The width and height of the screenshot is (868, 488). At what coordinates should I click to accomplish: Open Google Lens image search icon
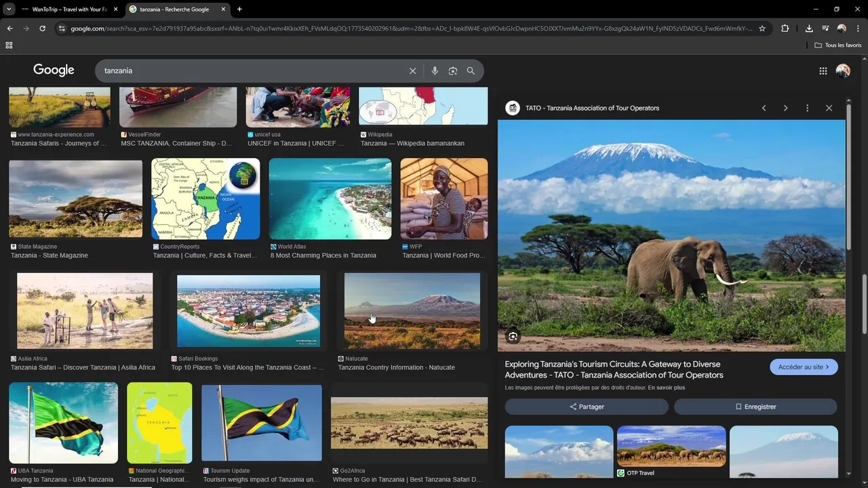pos(453,71)
